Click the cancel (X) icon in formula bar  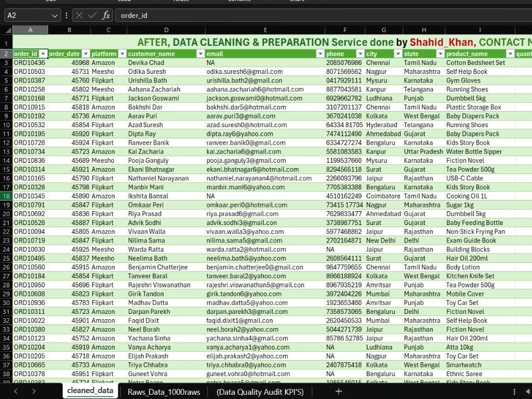[79, 15]
